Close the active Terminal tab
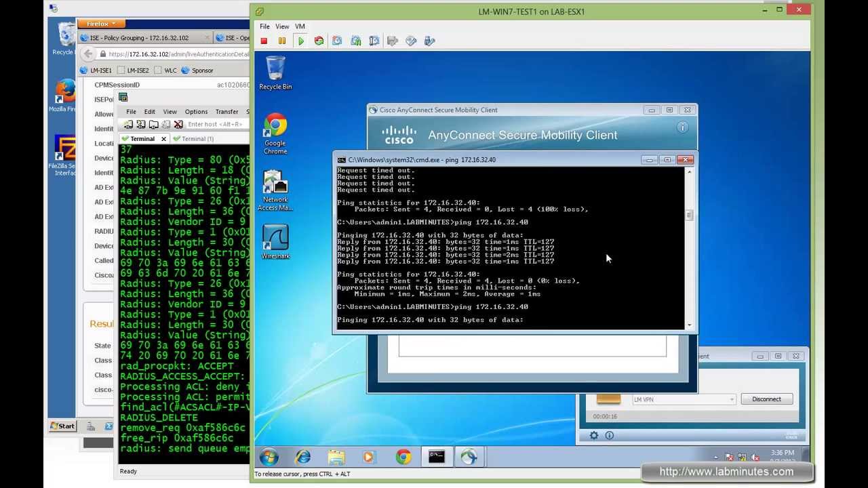 point(163,139)
